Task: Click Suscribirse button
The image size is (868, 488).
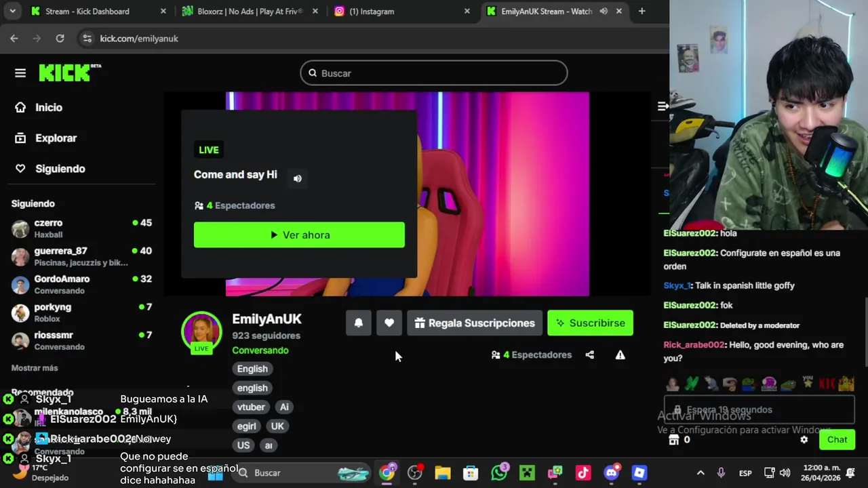Action: (x=590, y=323)
